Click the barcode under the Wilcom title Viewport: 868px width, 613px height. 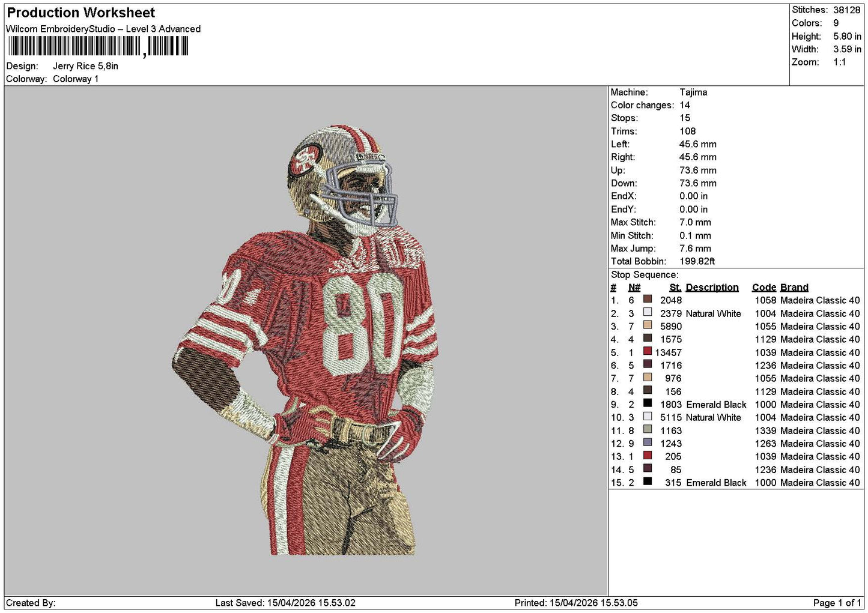[x=99, y=46]
